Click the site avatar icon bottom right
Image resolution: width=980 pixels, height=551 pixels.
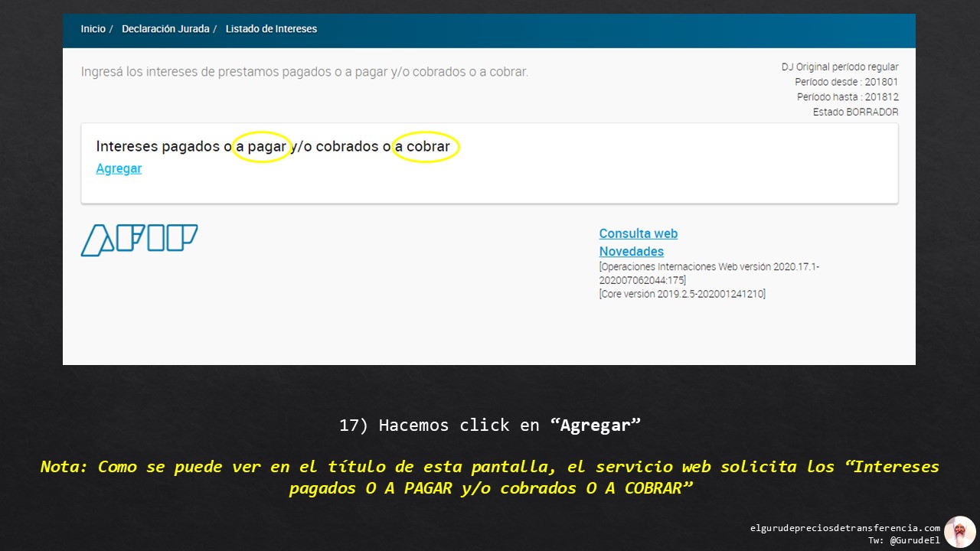coord(959,531)
